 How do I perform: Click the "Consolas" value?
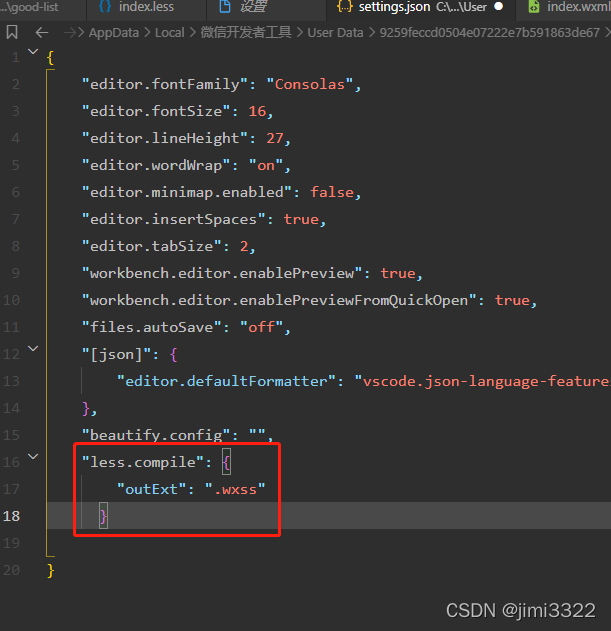tap(310, 85)
